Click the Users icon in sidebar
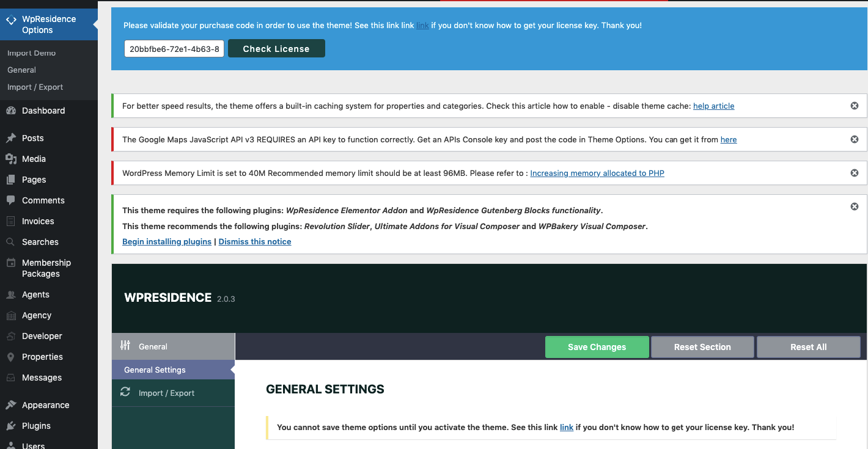Screen dimensions: 868x449 11,445
